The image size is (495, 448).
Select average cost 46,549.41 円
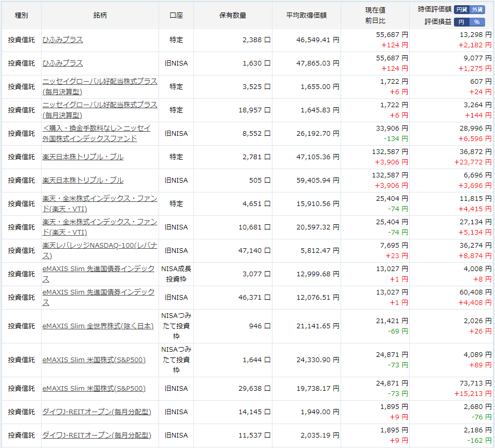(x=318, y=40)
